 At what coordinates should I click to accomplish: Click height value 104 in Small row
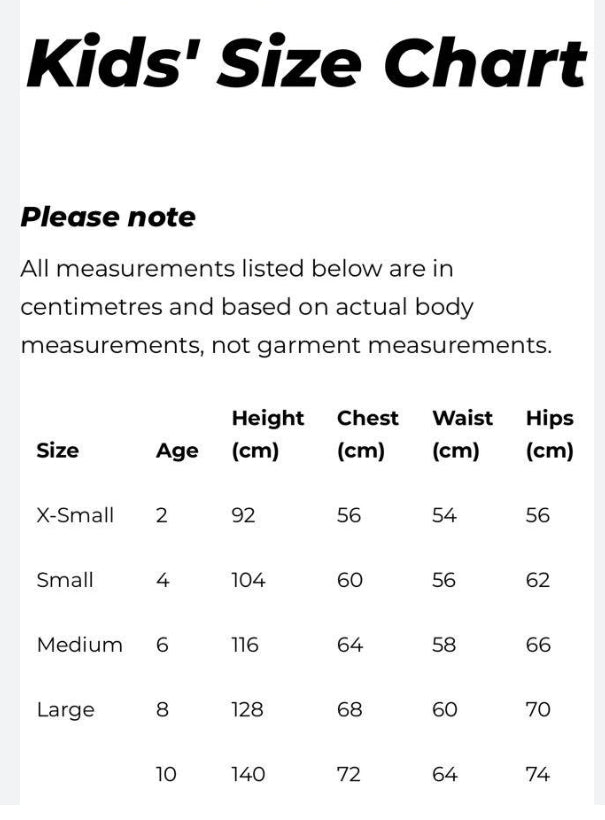[x=248, y=580]
